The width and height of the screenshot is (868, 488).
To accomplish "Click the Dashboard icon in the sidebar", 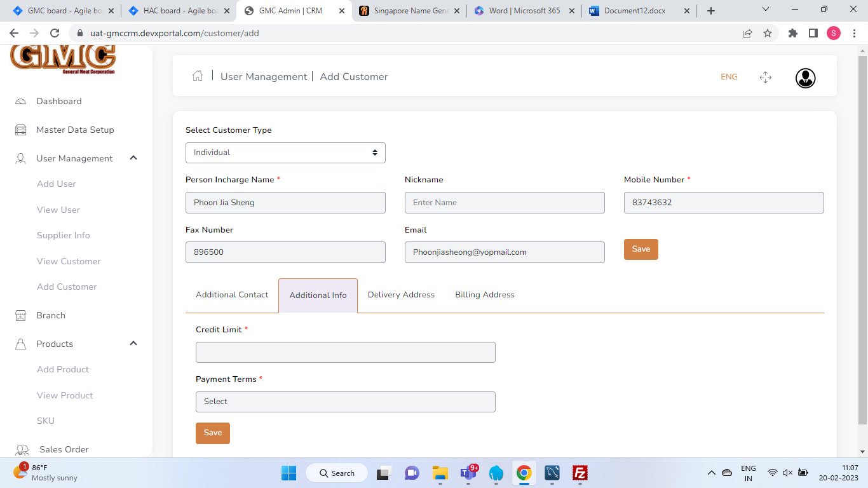I will pos(21,102).
